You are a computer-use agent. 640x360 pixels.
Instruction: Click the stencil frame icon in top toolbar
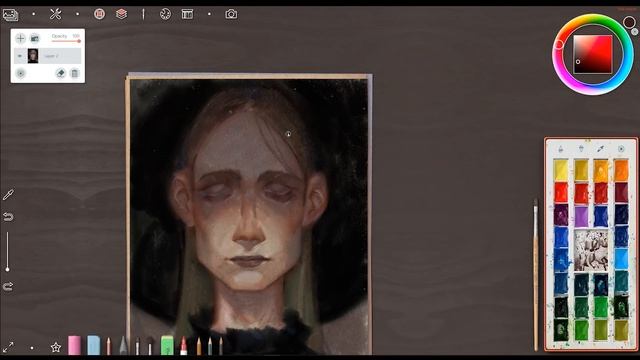pos(187,14)
